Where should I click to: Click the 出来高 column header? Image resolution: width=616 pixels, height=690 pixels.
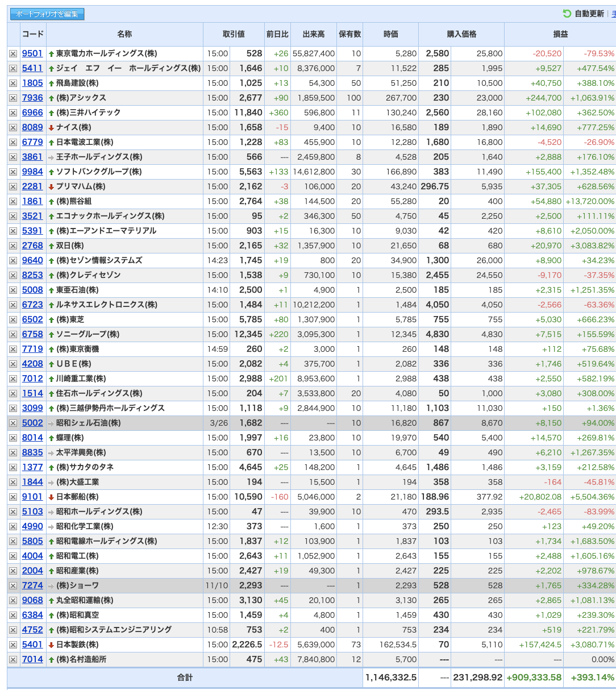(x=313, y=34)
